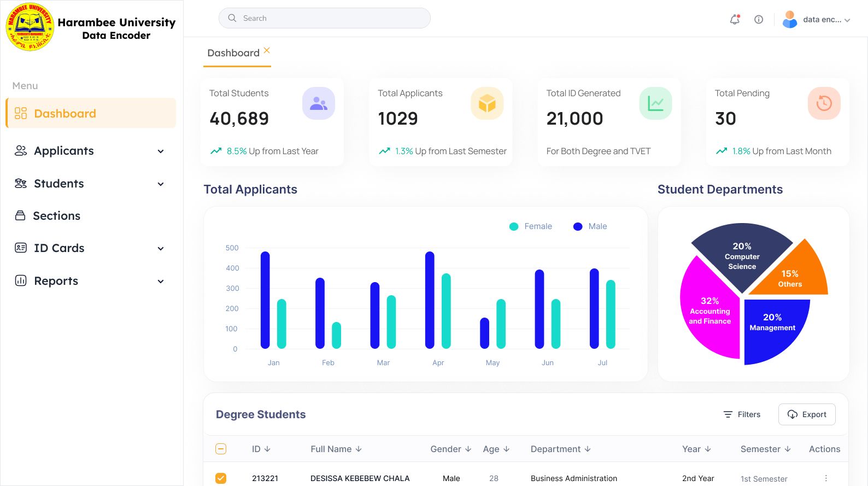This screenshot has height=486, width=868.
Task: Click the Total ID Generated chart icon
Action: coord(656,103)
